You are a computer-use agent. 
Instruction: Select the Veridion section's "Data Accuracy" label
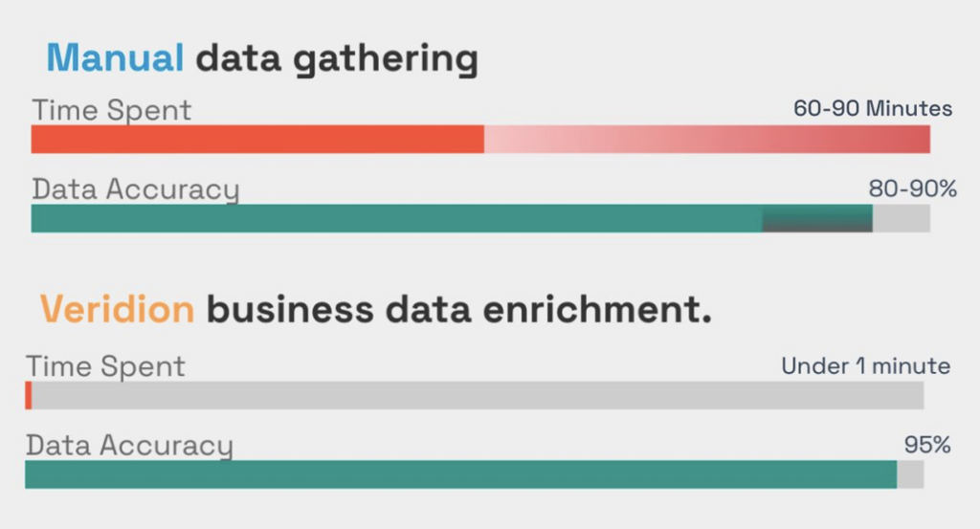129,446
